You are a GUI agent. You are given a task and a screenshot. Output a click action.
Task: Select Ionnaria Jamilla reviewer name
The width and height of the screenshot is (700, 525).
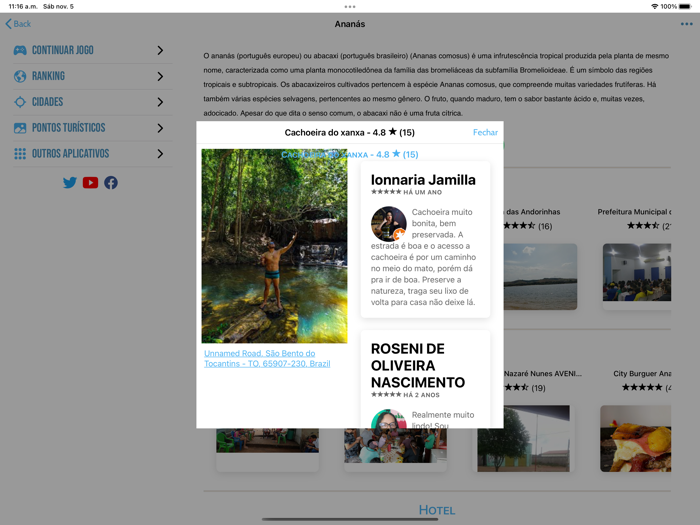pos(423,180)
